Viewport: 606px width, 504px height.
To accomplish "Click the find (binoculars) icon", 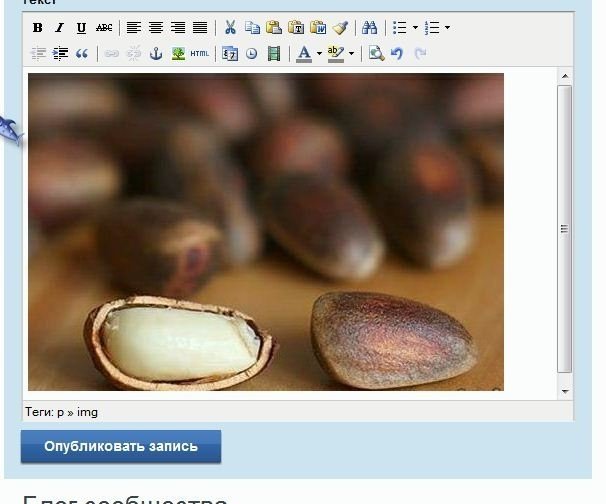I will (x=370, y=28).
